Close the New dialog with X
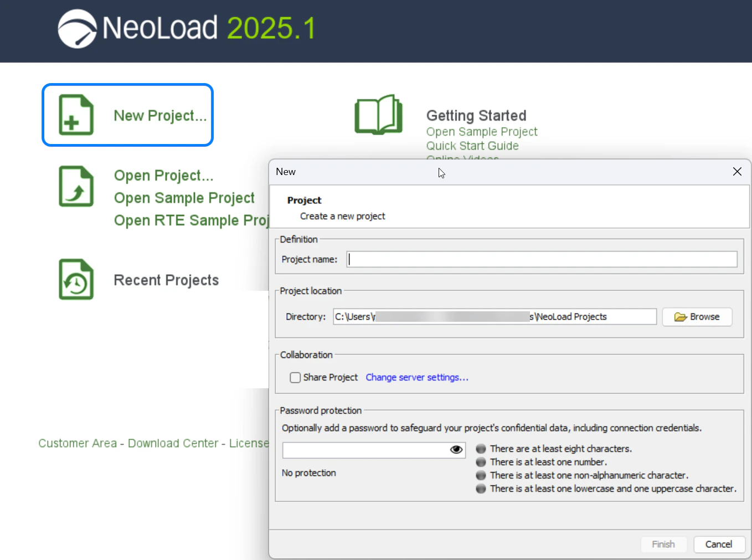 737,172
